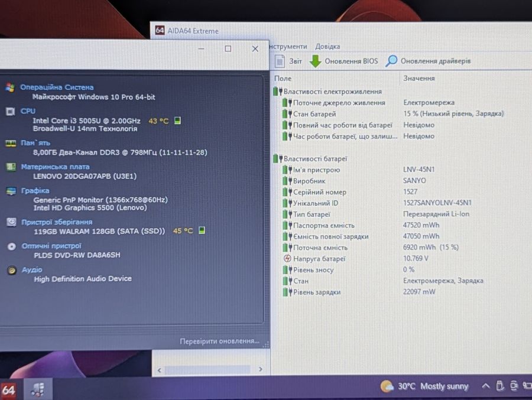
Task: Click the horizontal scrollbar thumb in the left pane
Action: point(207,370)
